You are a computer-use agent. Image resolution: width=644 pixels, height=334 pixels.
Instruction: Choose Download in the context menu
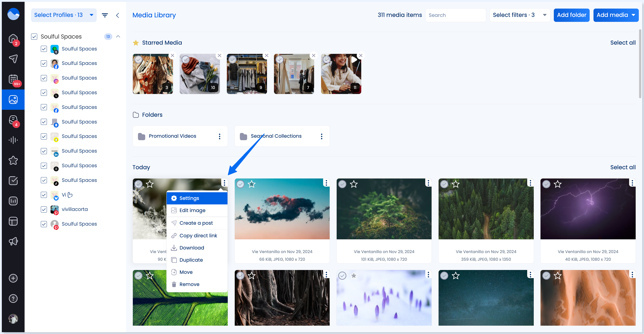(197, 248)
